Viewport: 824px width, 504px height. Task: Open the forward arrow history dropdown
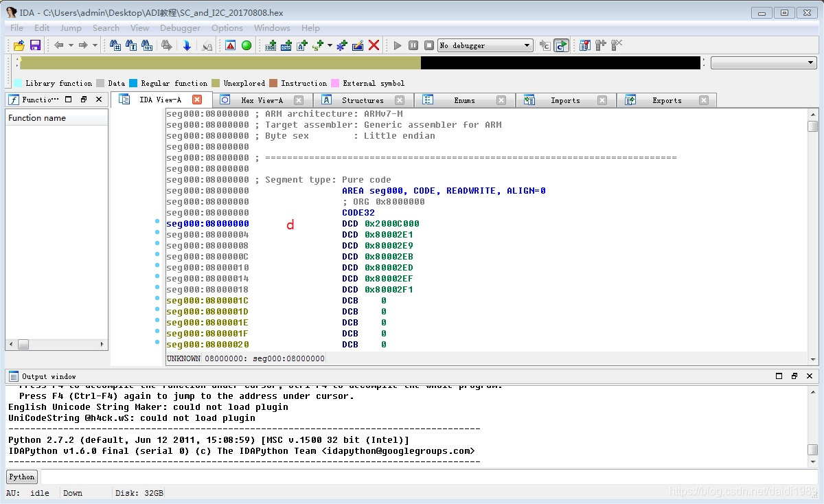click(x=95, y=45)
